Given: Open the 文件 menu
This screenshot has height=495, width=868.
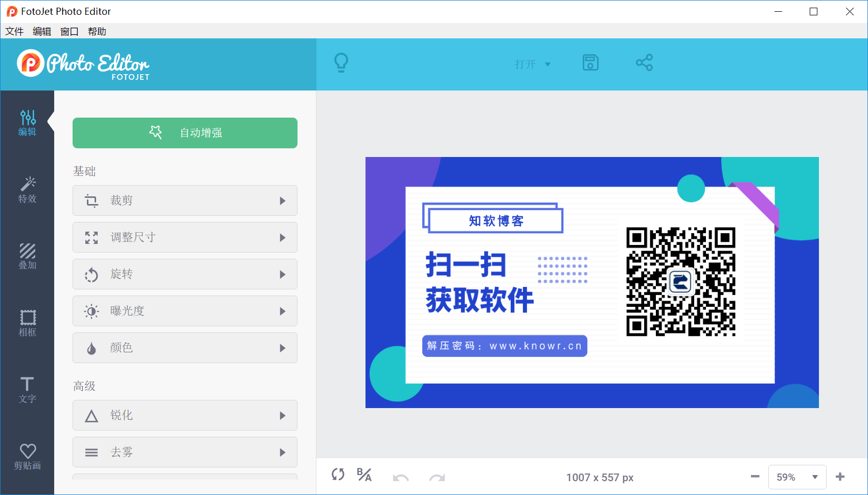Looking at the screenshot, I should coord(14,31).
